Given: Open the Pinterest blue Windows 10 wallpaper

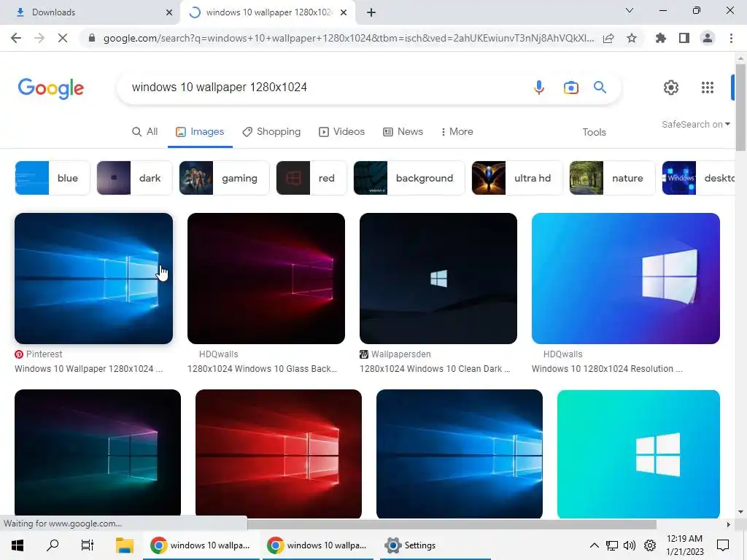Looking at the screenshot, I should tap(94, 279).
